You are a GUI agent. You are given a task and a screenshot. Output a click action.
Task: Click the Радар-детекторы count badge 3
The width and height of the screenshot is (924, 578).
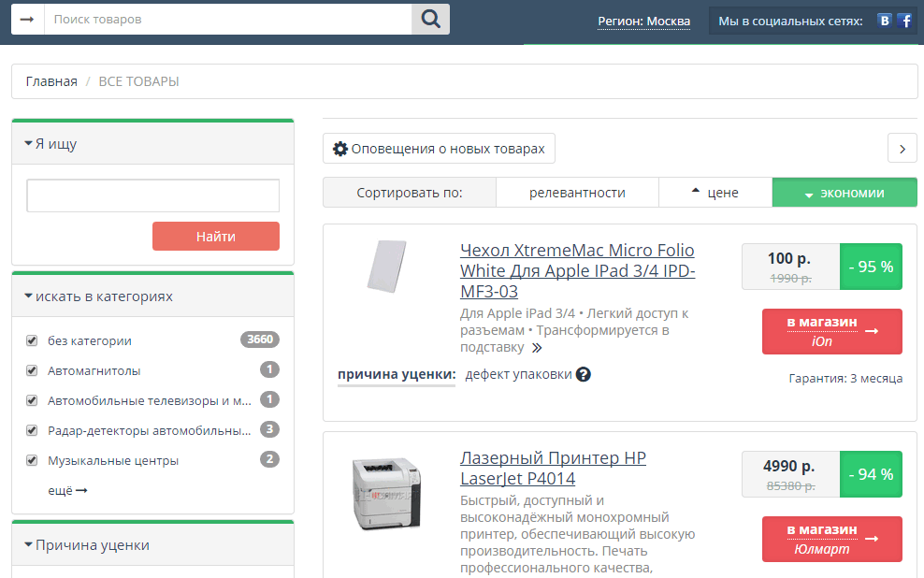point(269,429)
